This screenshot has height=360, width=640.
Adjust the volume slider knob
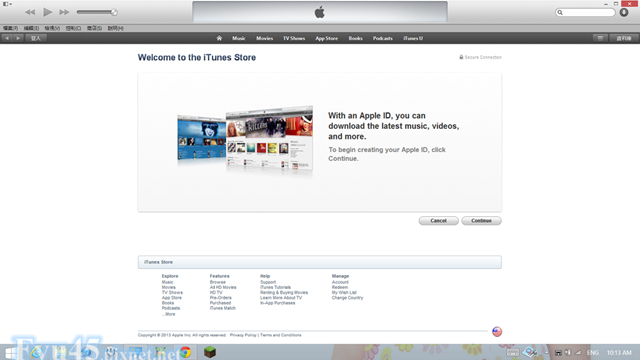point(114,12)
